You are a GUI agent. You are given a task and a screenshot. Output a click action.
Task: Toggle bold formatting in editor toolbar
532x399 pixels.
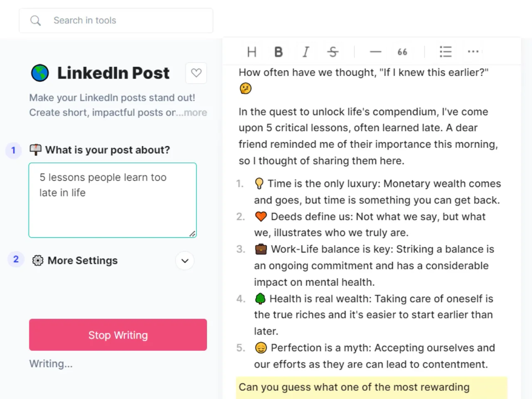pyautogui.click(x=278, y=52)
